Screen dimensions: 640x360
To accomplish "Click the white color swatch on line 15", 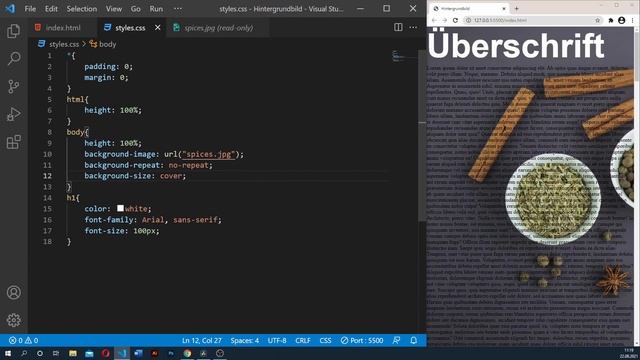I will [120, 208].
